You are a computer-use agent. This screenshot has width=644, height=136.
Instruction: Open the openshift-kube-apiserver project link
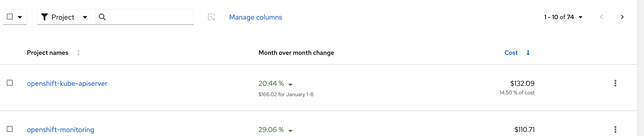(x=67, y=83)
